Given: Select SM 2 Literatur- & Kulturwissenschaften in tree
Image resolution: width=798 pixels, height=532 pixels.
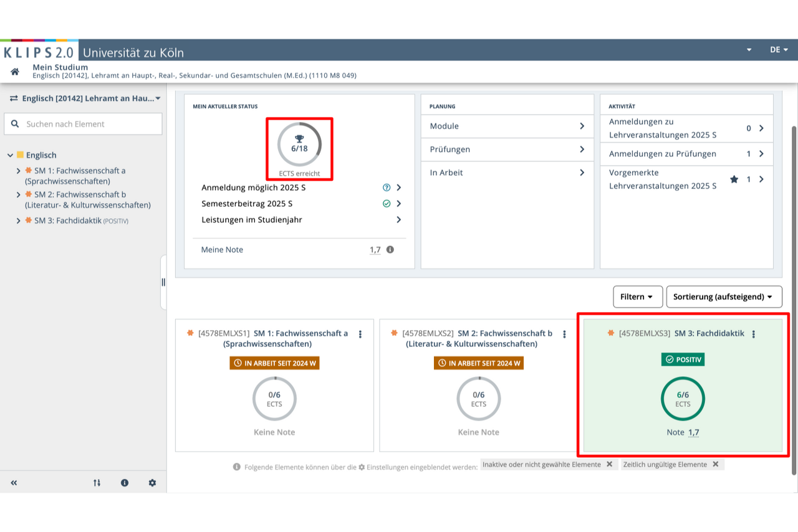Looking at the screenshot, I should [x=87, y=200].
